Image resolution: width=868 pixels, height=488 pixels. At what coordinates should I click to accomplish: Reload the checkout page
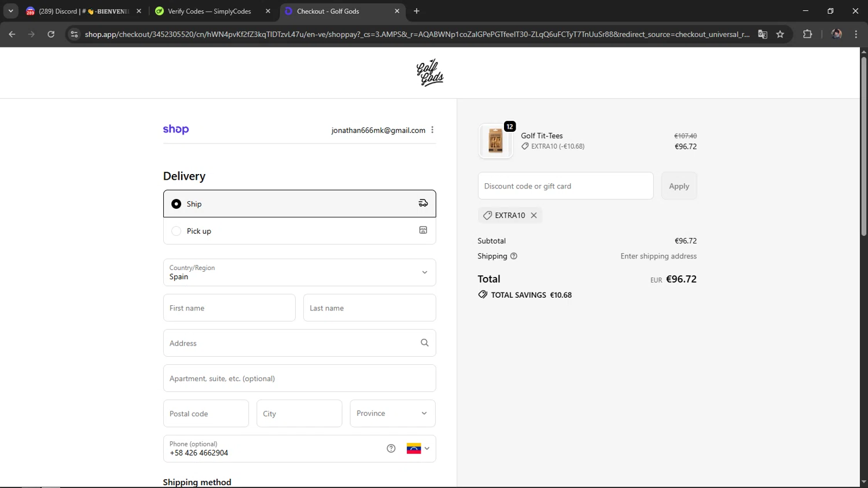pos(51,34)
